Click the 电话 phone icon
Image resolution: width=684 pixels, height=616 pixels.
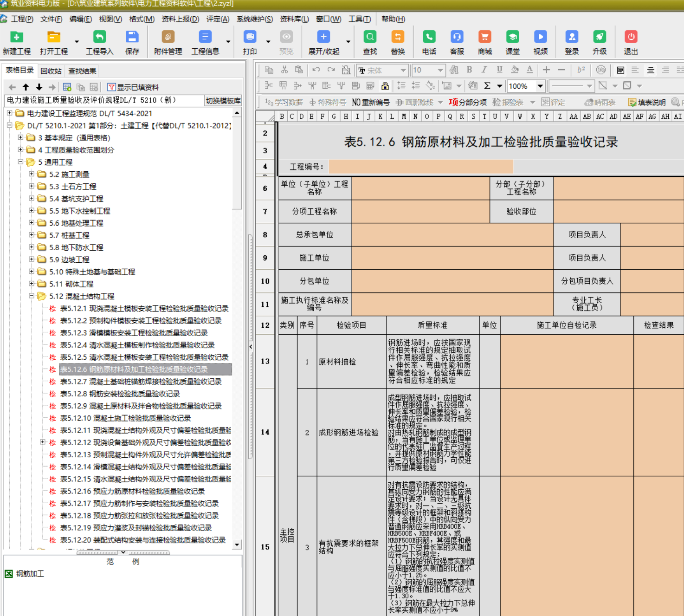coord(429,37)
